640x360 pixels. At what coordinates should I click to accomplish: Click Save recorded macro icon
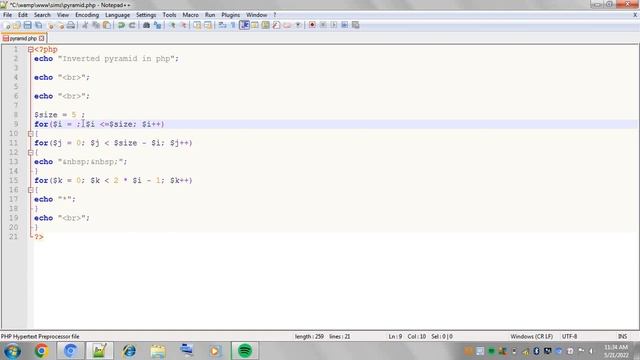(x=356, y=25)
